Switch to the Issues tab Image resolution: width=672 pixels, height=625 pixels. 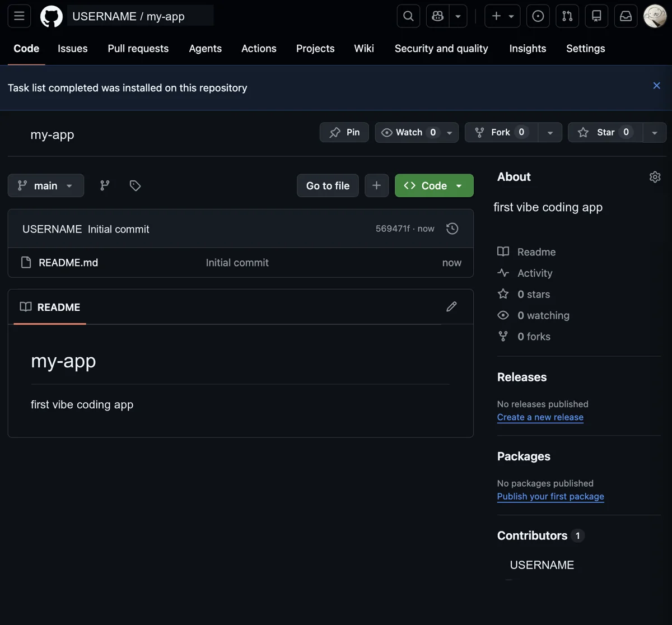click(72, 48)
